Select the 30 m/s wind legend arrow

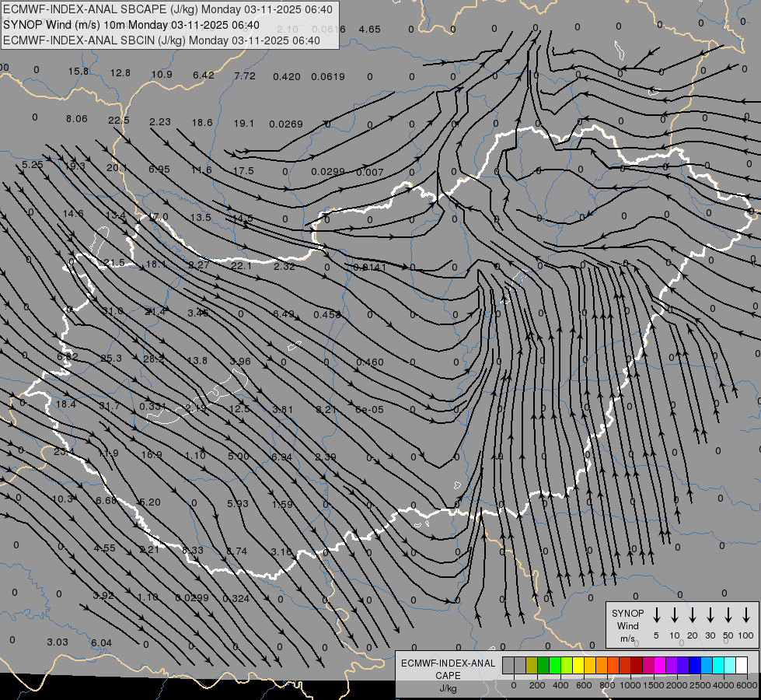pos(710,615)
